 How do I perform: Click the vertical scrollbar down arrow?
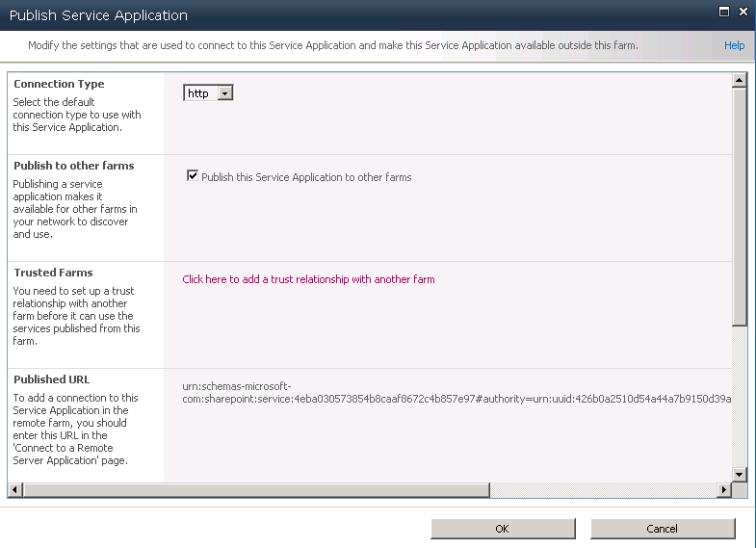coord(739,474)
